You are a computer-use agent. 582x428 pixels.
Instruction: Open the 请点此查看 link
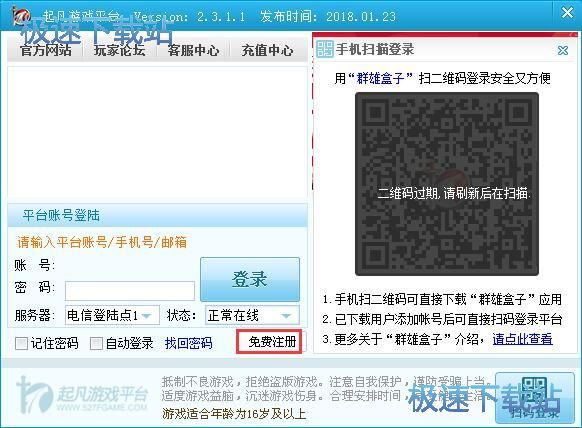522,339
